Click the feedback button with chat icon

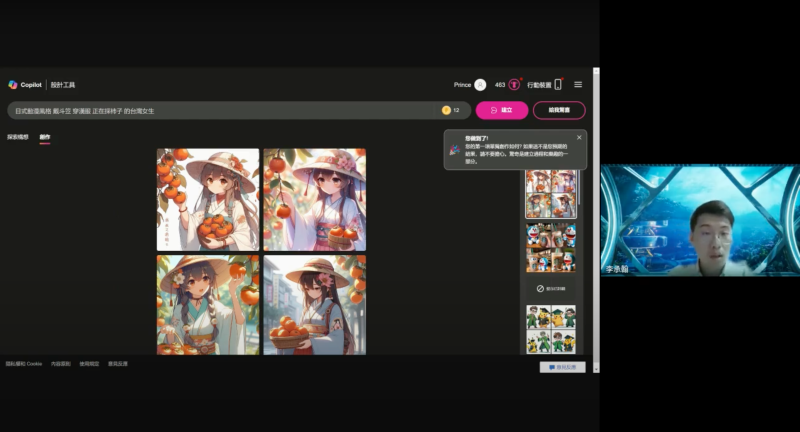pos(562,367)
